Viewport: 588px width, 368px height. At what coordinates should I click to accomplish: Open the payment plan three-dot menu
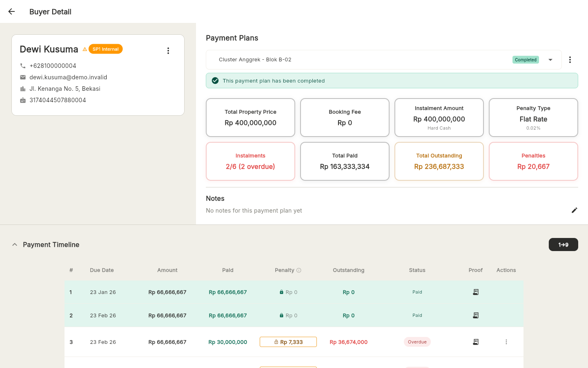tap(570, 59)
